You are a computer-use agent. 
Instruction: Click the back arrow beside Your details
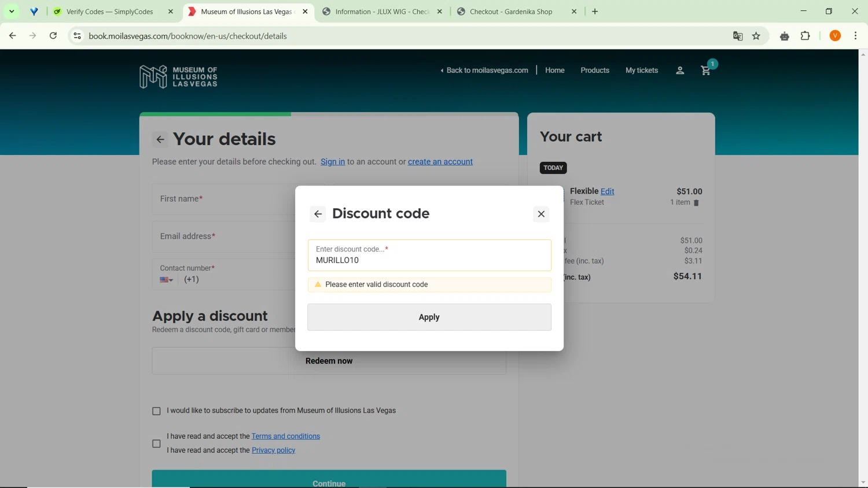pyautogui.click(x=160, y=139)
